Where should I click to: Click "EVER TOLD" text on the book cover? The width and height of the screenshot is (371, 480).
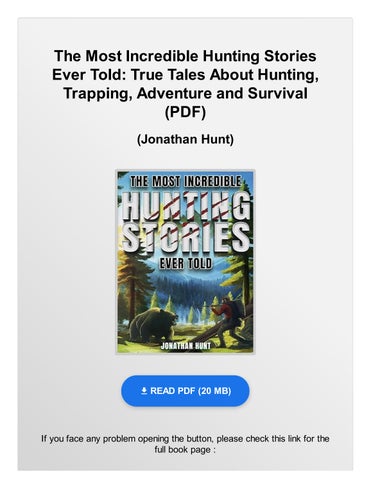[x=185, y=264]
